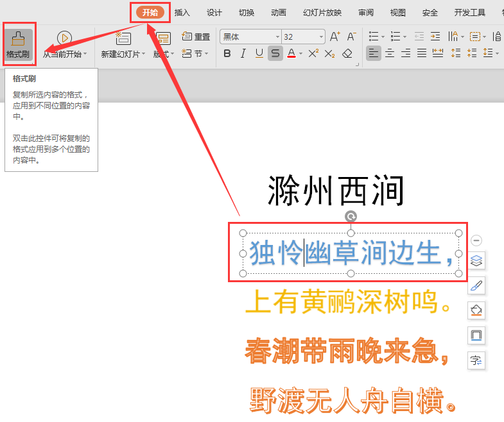The image size is (504, 422).
Task: Open the 开始 (Home) ribbon tab
Action: point(150,13)
